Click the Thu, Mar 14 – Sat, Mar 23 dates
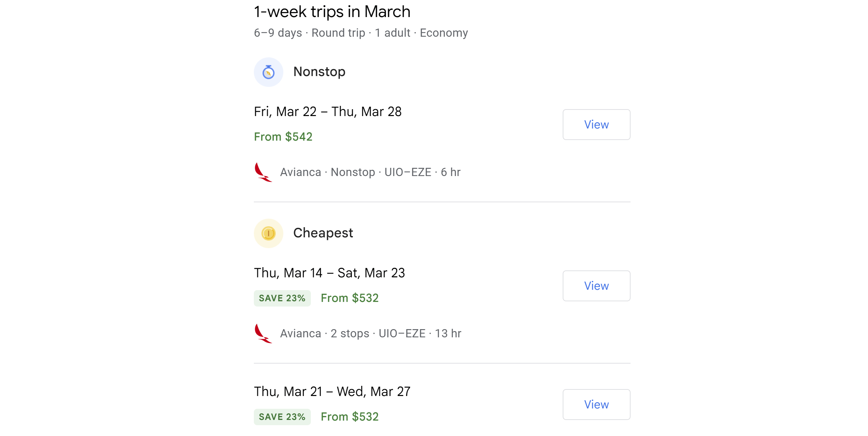The height and width of the screenshot is (436, 868). click(x=329, y=273)
